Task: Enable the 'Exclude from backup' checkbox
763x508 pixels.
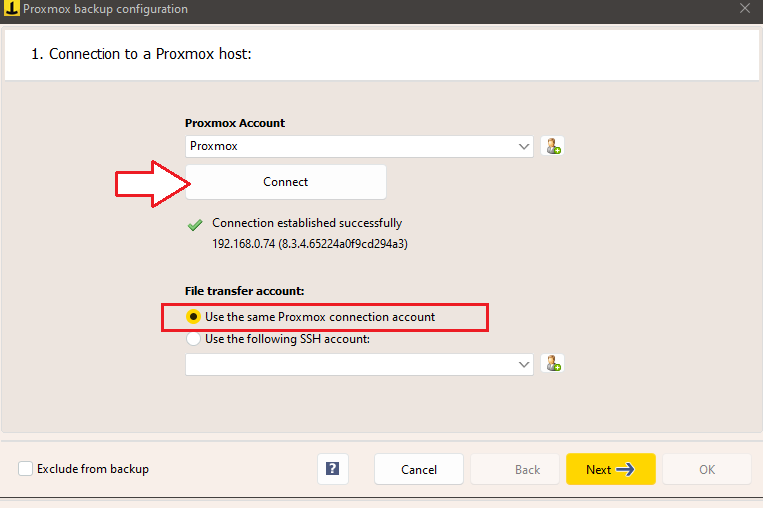Action: tap(26, 469)
